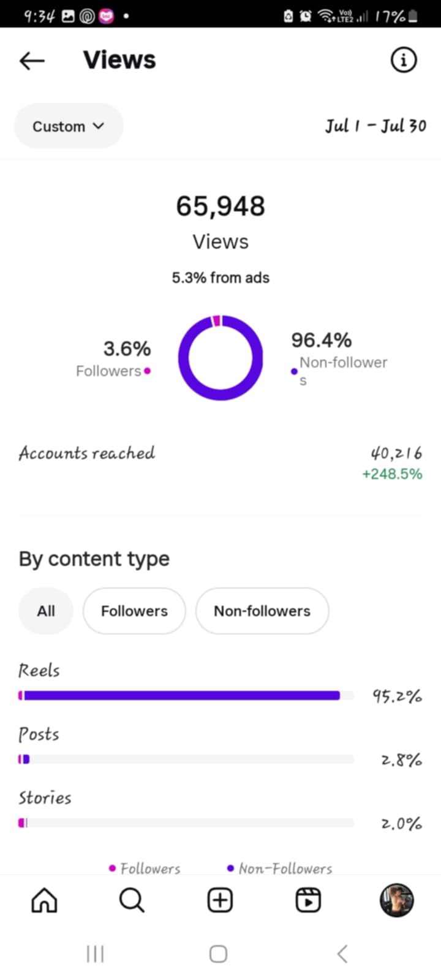The height and width of the screenshot is (980, 441).
Task: Tap the create new post plus icon
Action: click(220, 900)
